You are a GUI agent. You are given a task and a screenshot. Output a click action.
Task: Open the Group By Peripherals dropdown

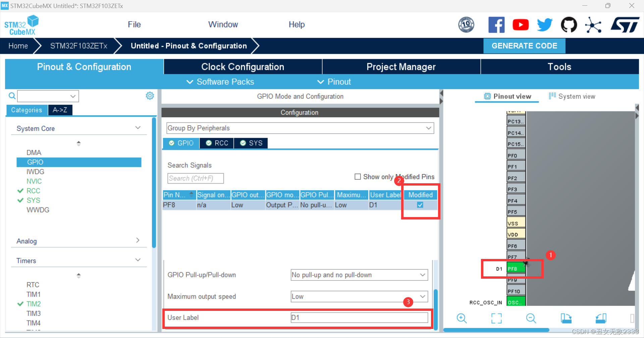tap(300, 128)
